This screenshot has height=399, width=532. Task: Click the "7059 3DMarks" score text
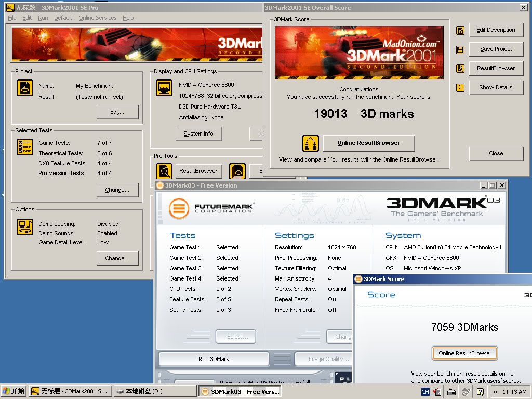tap(465, 327)
